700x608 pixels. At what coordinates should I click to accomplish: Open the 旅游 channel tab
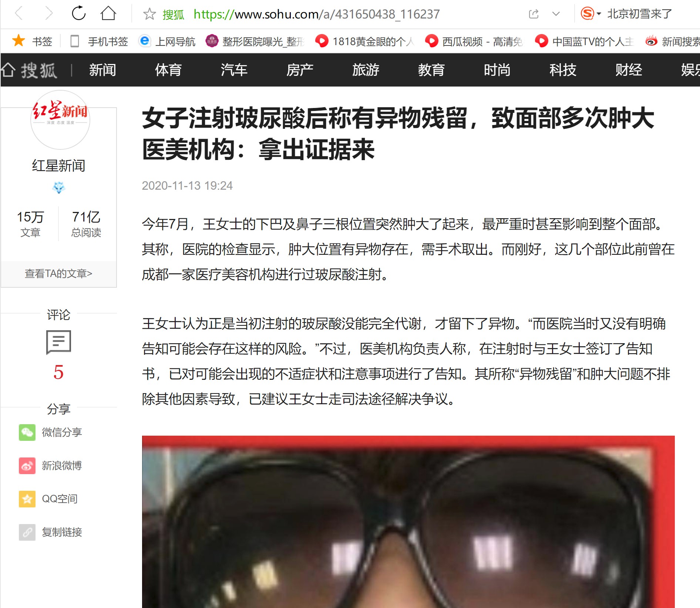[366, 70]
